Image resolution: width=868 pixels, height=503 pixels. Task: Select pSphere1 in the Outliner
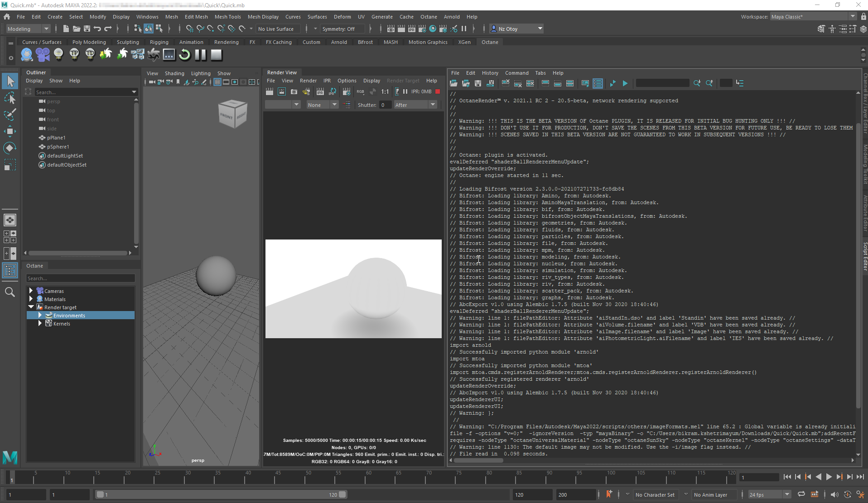[58, 147]
